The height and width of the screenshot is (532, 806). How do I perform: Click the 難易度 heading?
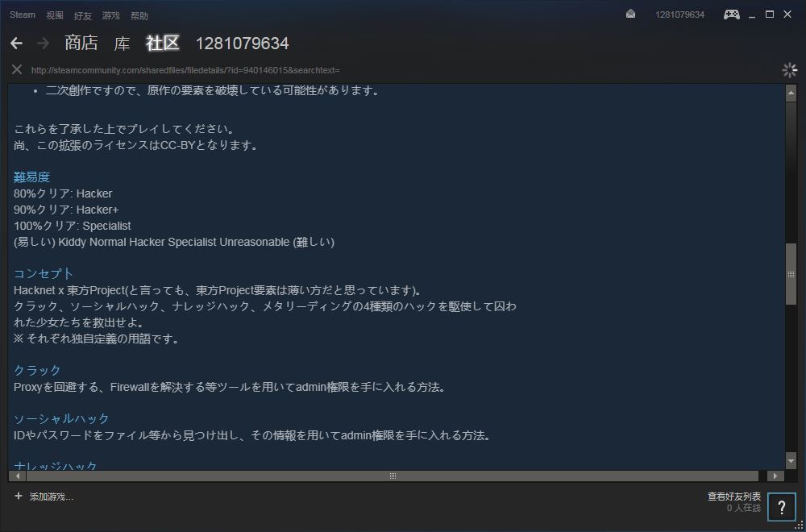pyautogui.click(x=32, y=177)
